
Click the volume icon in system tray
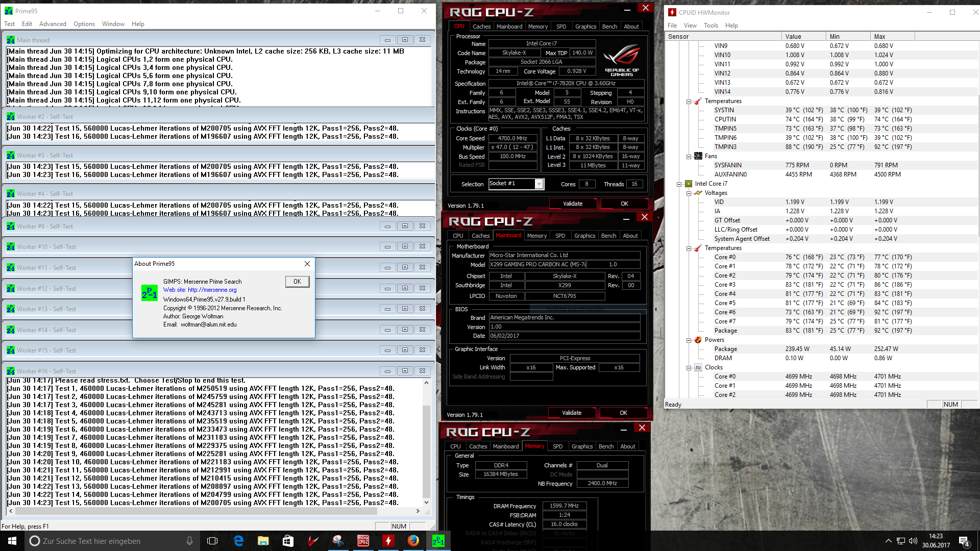[913, 541]
